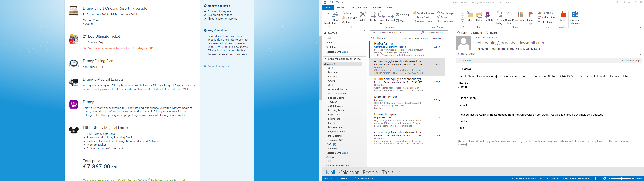Viewport: 644px width, 181px height.
Task: Run the Booking Process quick step
Action: (x=423, y=13)
